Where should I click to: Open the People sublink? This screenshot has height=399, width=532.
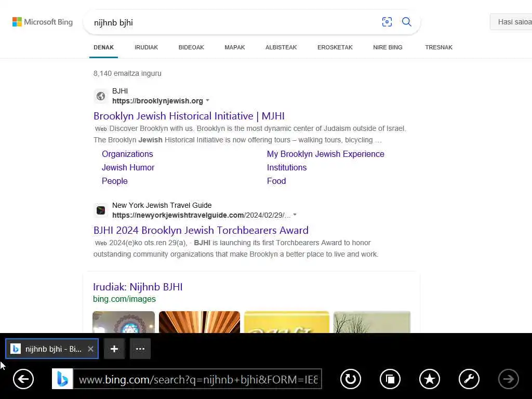115,181
